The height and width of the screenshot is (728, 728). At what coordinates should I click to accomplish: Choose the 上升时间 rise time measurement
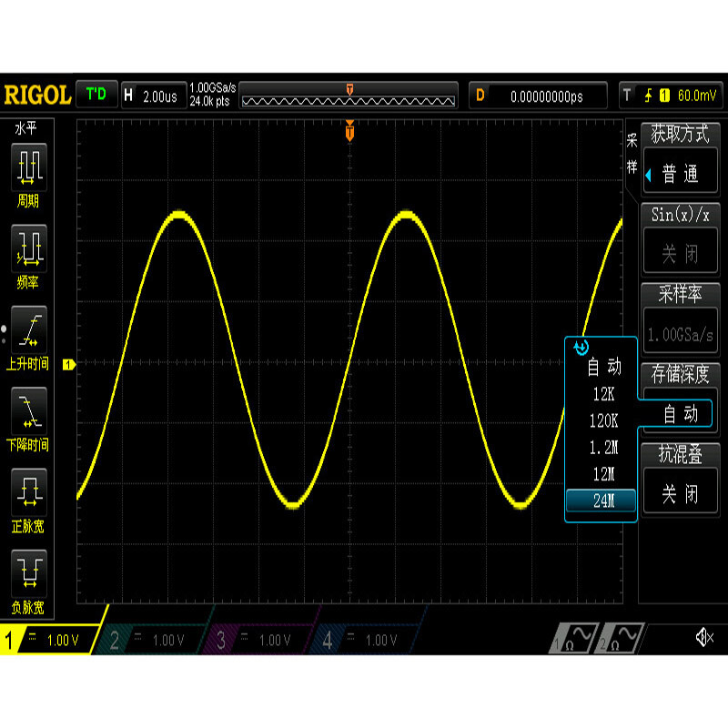tap(29, 328)
